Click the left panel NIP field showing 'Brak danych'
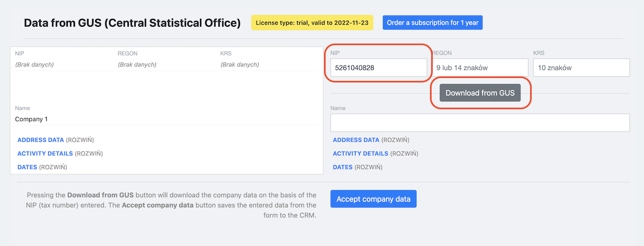The image size is (644, 246). click(63, 65)
